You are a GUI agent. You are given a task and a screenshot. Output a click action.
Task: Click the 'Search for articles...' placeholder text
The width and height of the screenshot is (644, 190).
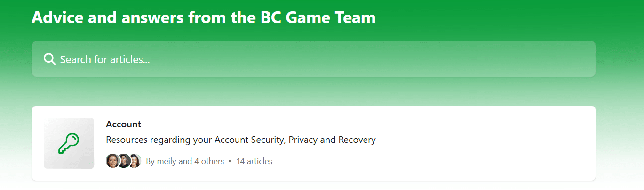tap(105, 59)
